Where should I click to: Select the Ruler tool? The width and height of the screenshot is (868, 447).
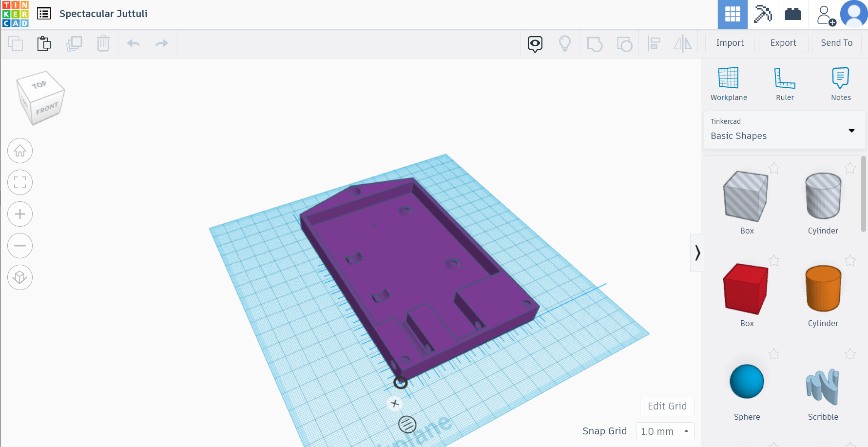pos(785,84)
